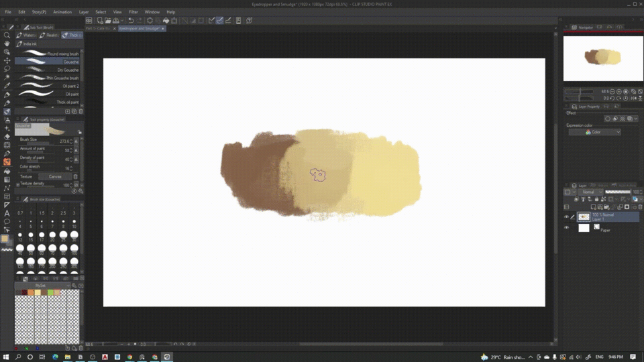644x362 pixels.
Task: Click the Undo arrow in toolbar
Action: [x=131, y=21]
